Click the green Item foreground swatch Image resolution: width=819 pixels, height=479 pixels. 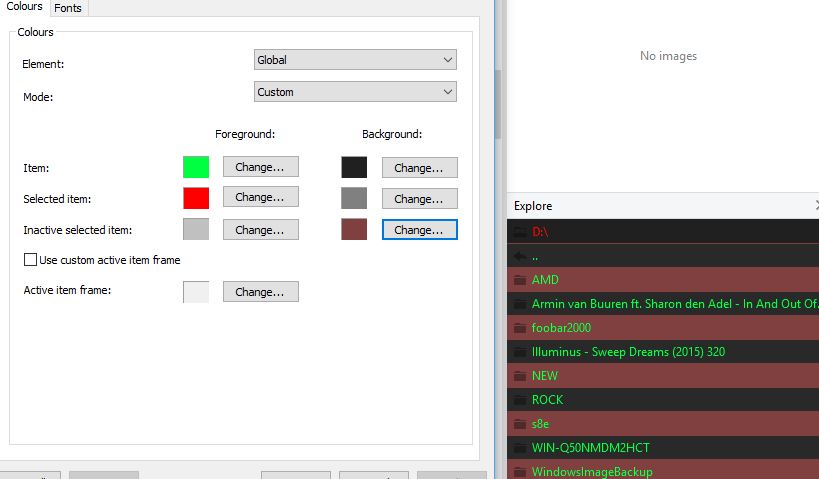coord(196,167)
